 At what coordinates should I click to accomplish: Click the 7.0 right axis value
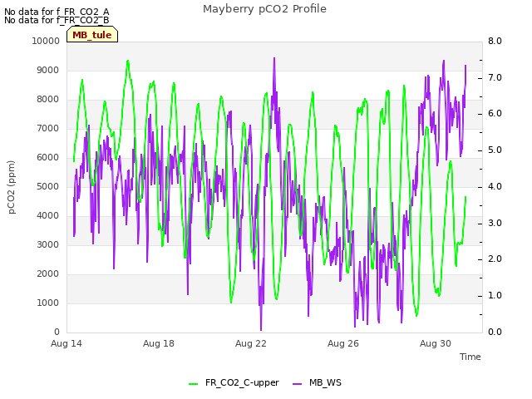(x=495, y=77)
